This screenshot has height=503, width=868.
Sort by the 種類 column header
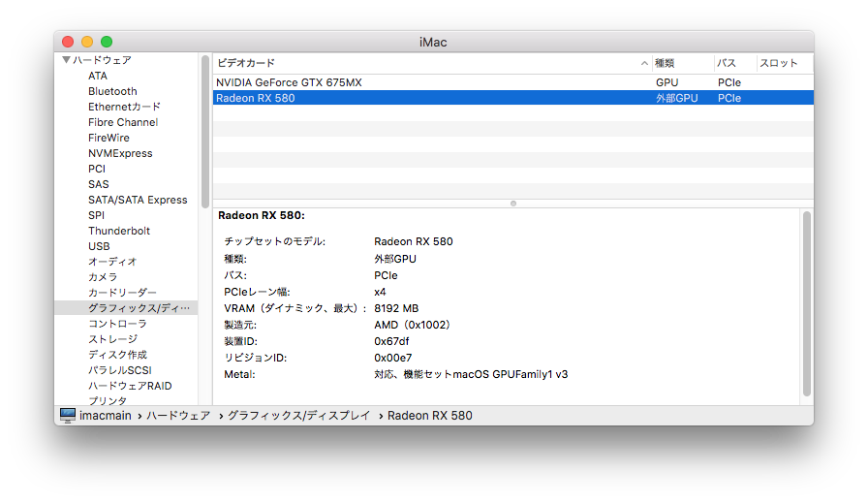pos(665,63)
